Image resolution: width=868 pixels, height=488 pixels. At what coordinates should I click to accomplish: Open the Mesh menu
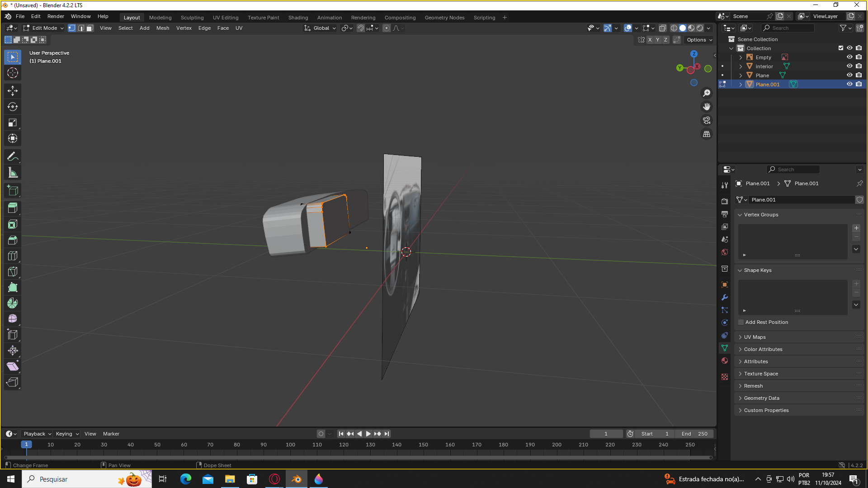coord(162,28)
